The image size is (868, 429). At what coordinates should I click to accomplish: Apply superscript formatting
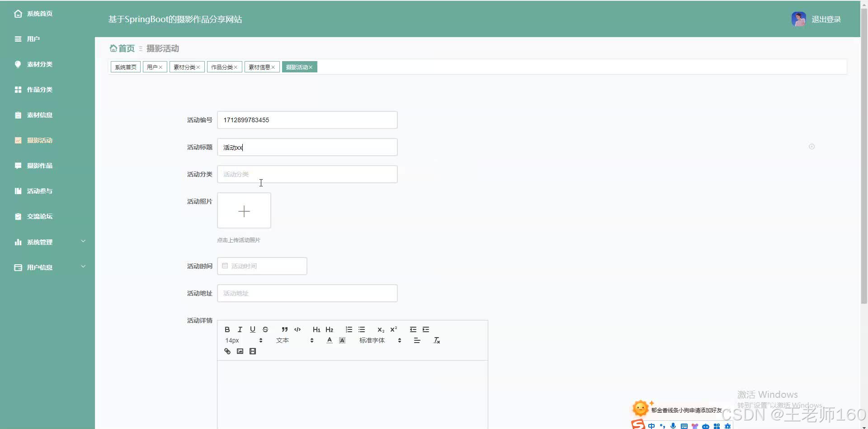click(x=394, y=329)
